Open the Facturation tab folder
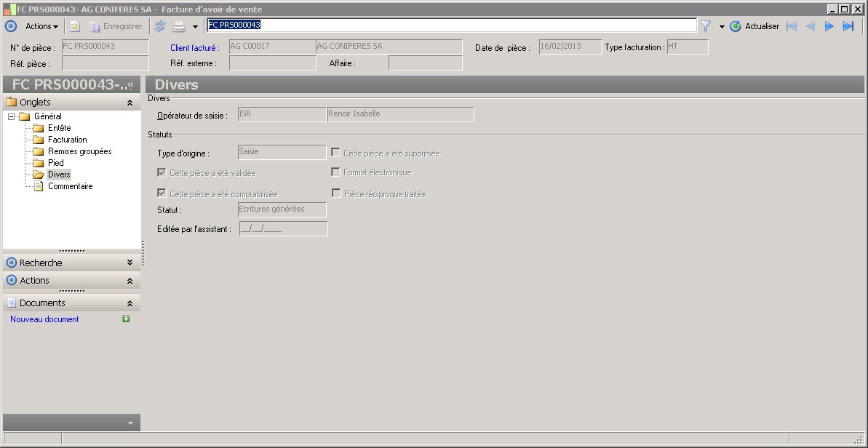Screen dimensions: 868x448 (x=68, y=140)
